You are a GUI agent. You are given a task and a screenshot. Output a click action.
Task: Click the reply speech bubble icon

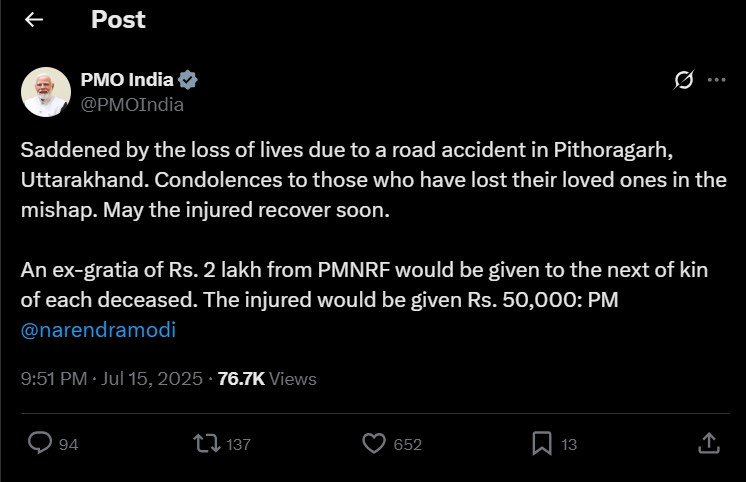coord(40,443)
